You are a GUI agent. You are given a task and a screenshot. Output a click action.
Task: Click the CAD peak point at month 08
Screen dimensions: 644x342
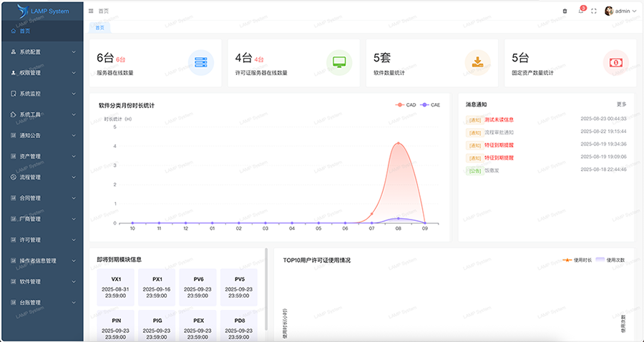click(x=398, y=143)
